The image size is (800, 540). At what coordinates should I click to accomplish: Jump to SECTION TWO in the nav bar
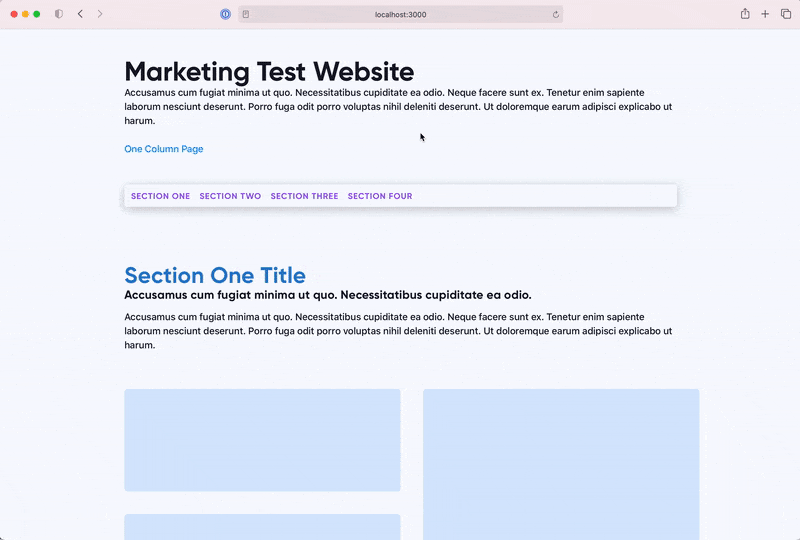(230, 196)
